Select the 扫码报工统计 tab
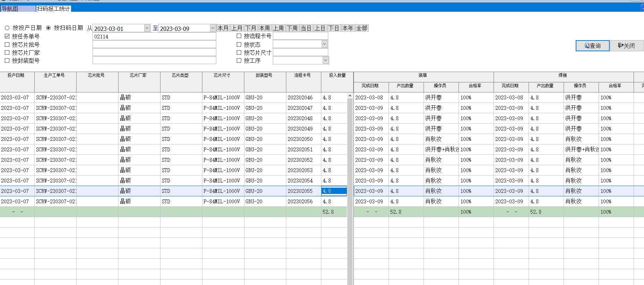 coord(54,9)
